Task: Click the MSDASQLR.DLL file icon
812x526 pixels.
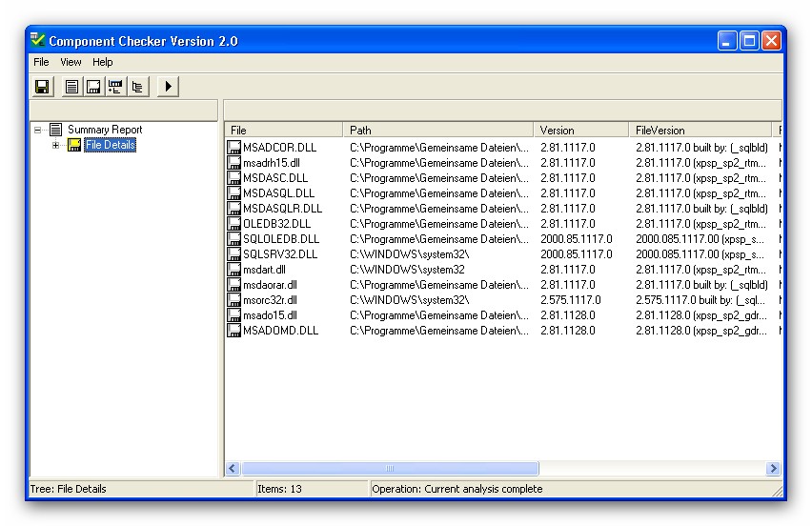Action: click(234, 208)
